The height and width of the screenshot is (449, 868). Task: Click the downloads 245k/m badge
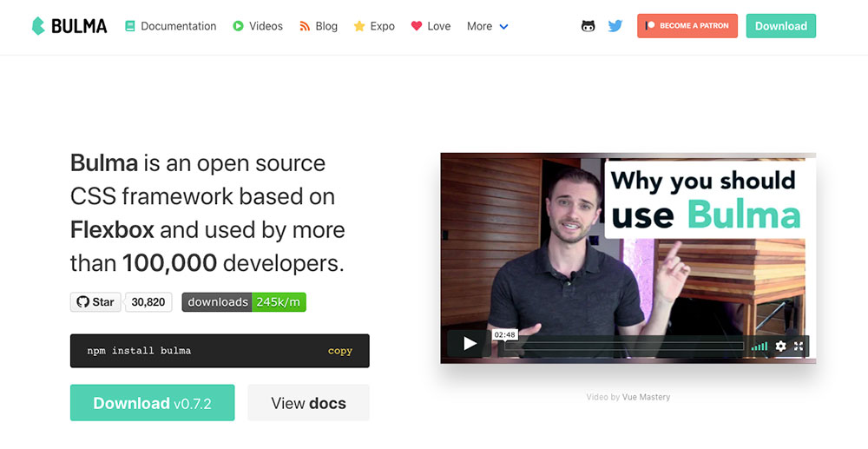[x=244, y=302]
